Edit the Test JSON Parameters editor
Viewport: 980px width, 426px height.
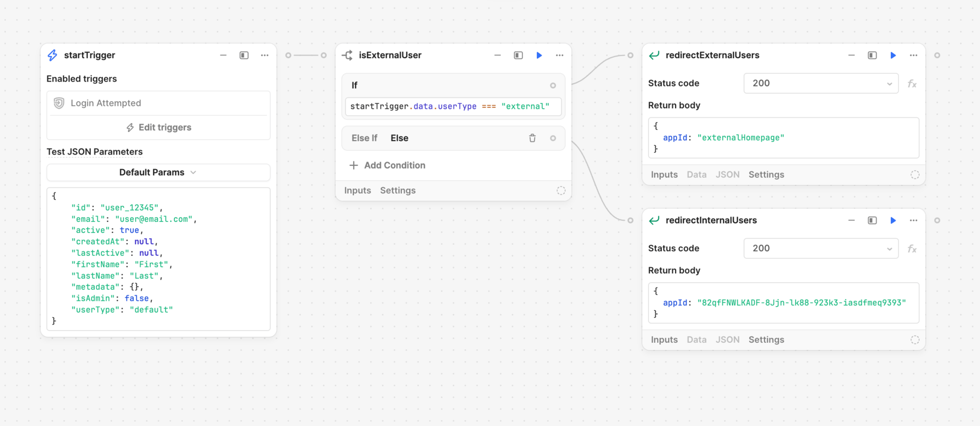[158, 259]
